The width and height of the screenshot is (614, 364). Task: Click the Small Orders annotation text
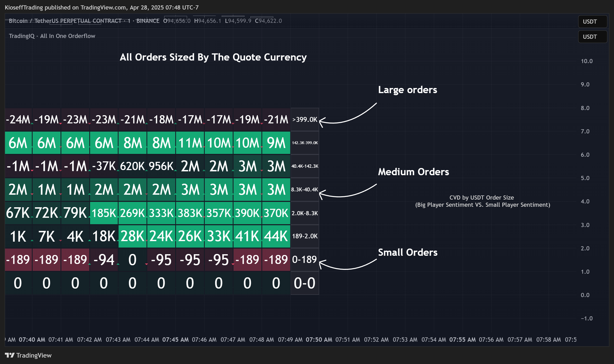(x=408, y=252)
